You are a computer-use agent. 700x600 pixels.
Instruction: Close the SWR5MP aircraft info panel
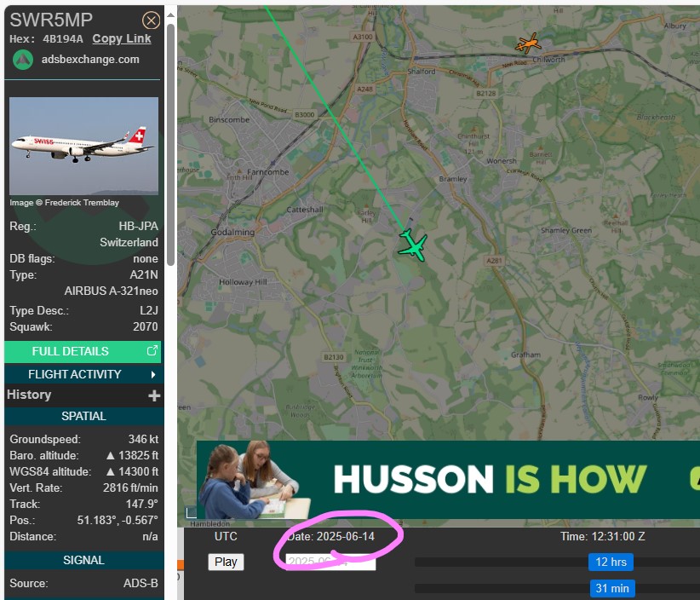click(x=151, y=20)
